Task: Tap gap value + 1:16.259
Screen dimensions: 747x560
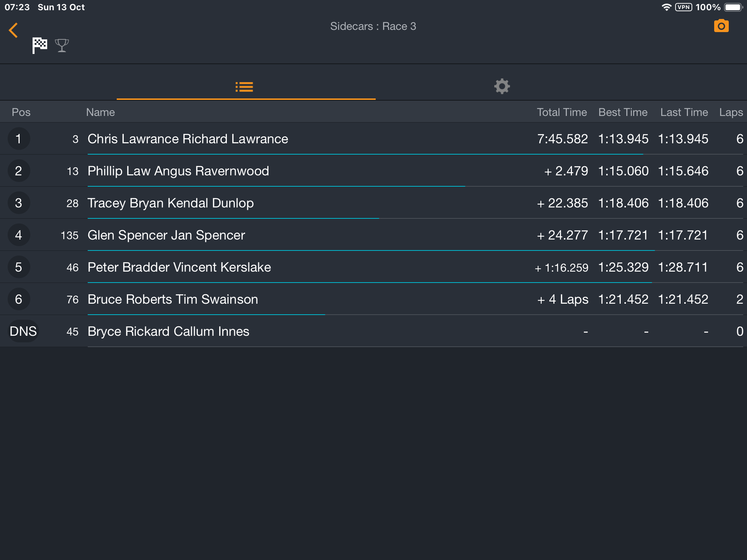Action: coord(562,268)
